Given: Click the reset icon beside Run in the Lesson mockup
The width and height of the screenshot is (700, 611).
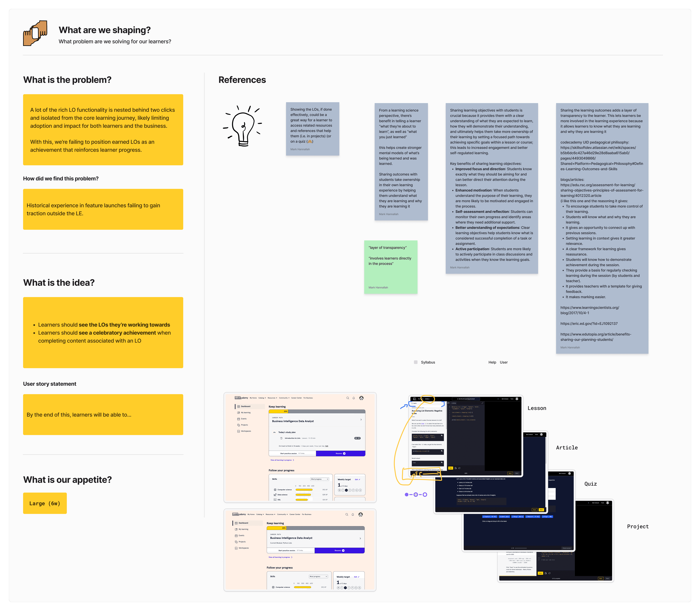Looking at the screenshot, I should point(459,468).
